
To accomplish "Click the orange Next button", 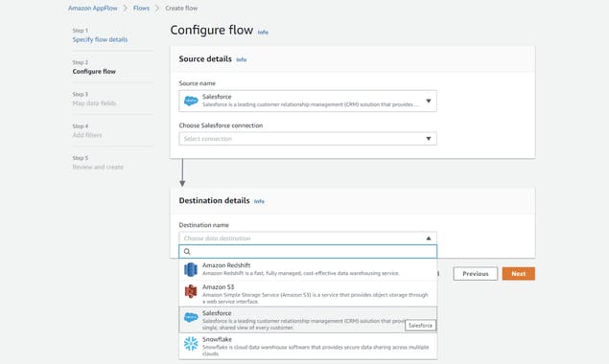I will (519, 274).
